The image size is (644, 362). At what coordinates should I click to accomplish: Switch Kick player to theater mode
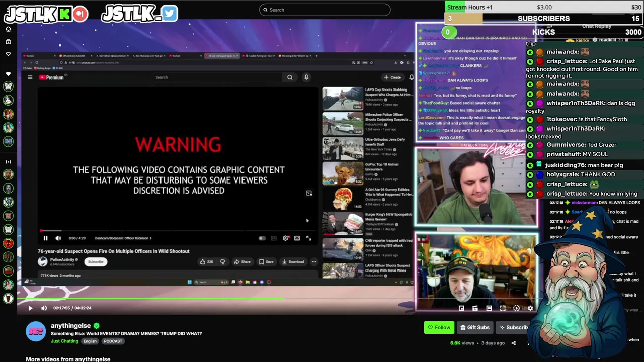[489, 308]
